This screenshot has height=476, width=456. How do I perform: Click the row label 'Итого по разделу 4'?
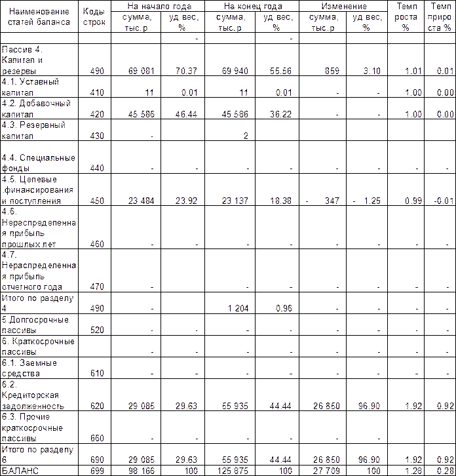(x=37, y=304)
